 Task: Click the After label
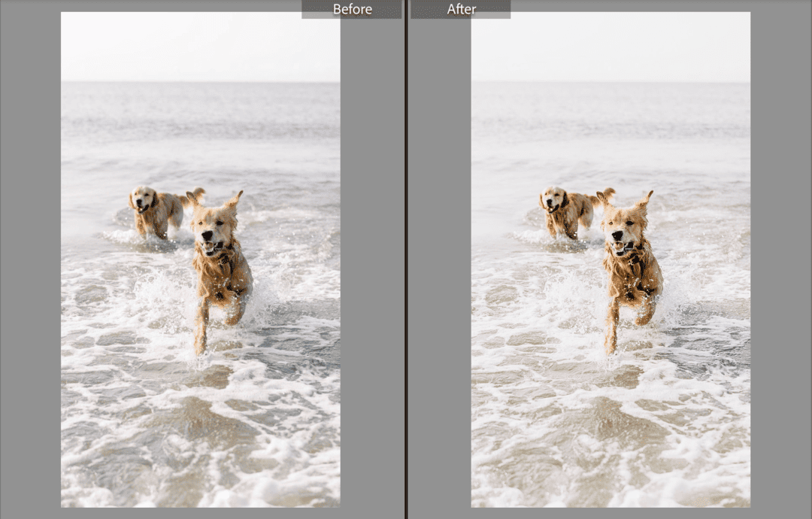pyautogui.click(x=461, y=9)
